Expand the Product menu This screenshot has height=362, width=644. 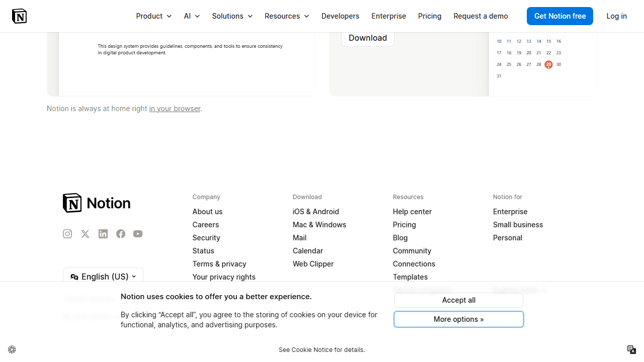(154, 16)
